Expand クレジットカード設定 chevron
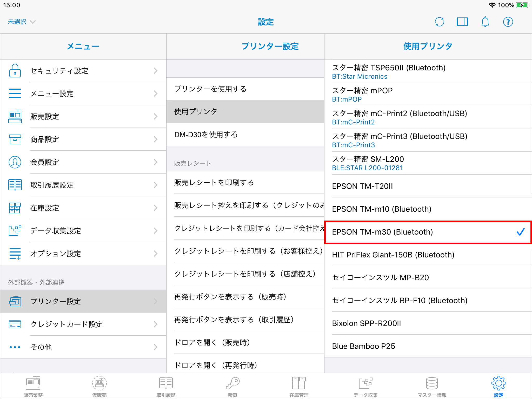 (x=156, y=324)
